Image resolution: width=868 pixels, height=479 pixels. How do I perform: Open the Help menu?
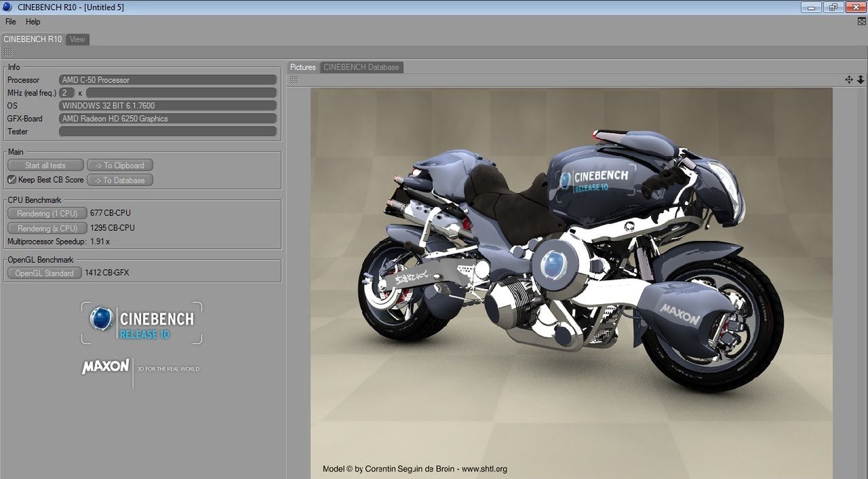click(x=33, y=22)
